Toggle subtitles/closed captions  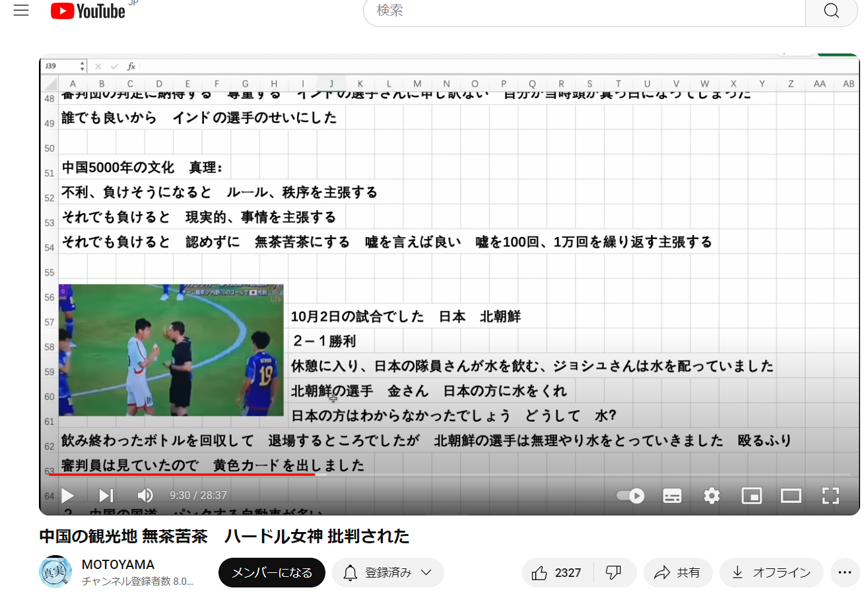point(672,496)
